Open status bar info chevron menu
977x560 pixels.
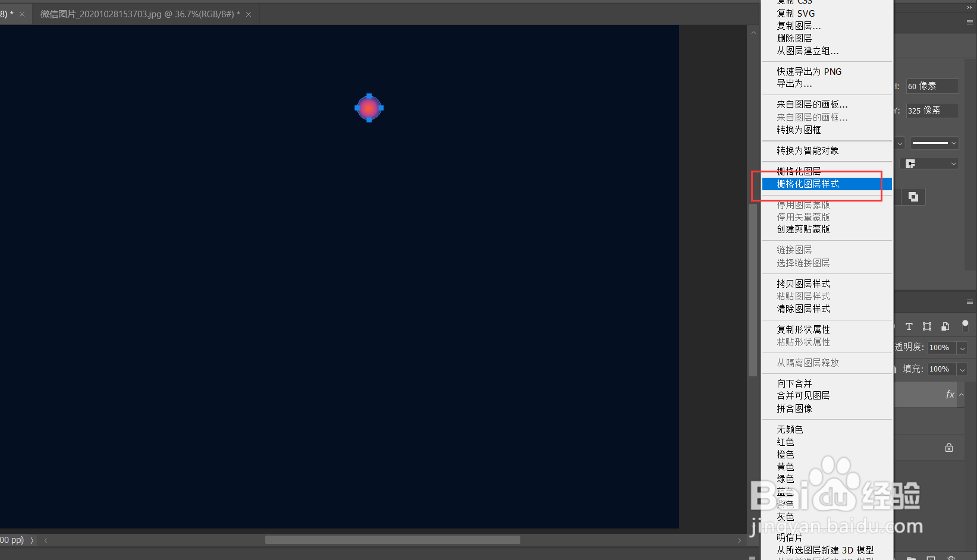32,540
